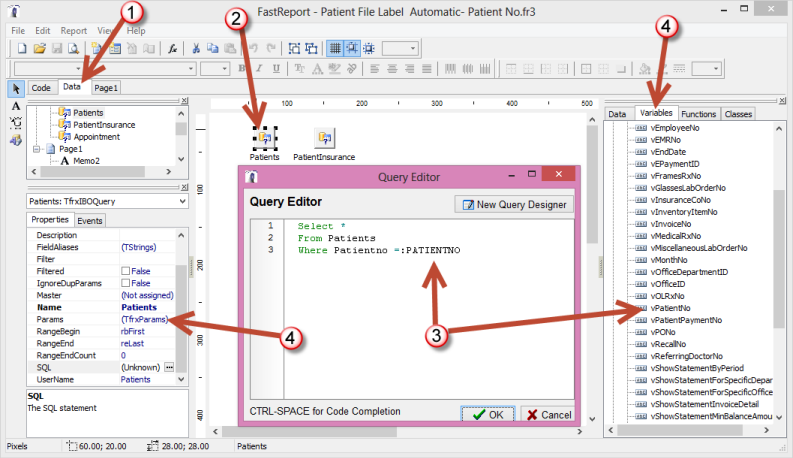The width and height of the screenshot is (793, 458).
Task: Select the arrow pointer tool
Action: tap(16, 89)
